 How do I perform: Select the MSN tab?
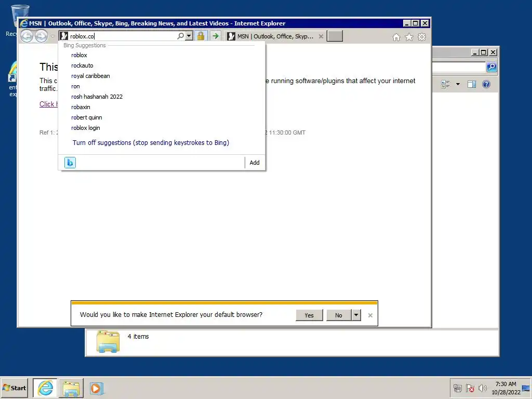[275, 36]
